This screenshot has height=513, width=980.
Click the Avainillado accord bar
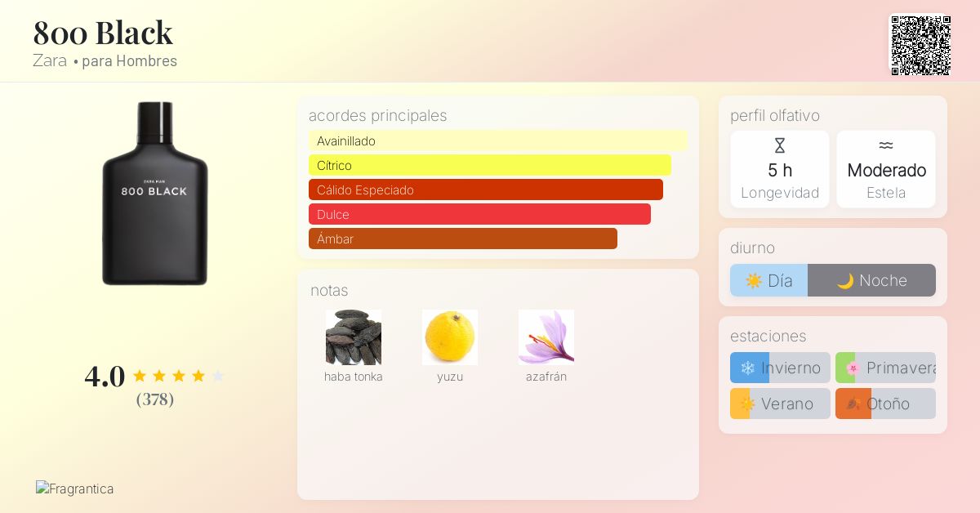point(497,141)
